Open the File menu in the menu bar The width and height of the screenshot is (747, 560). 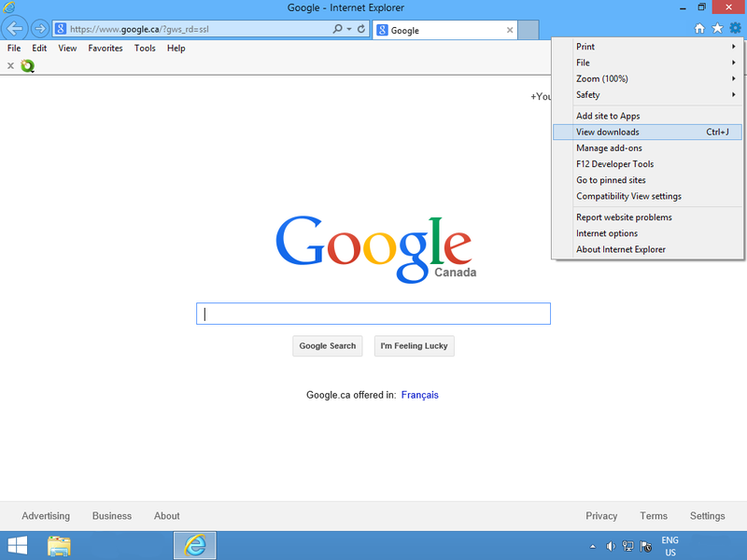click(14, 49)
